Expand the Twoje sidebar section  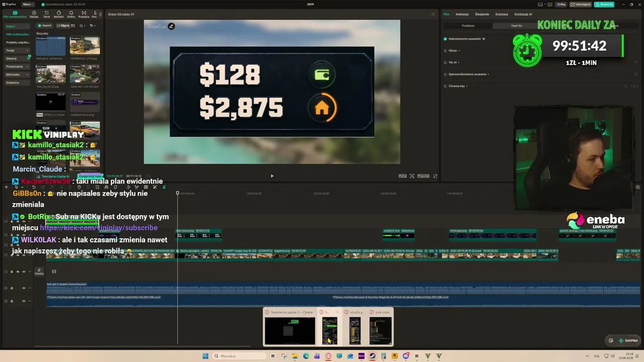(17, 50)
